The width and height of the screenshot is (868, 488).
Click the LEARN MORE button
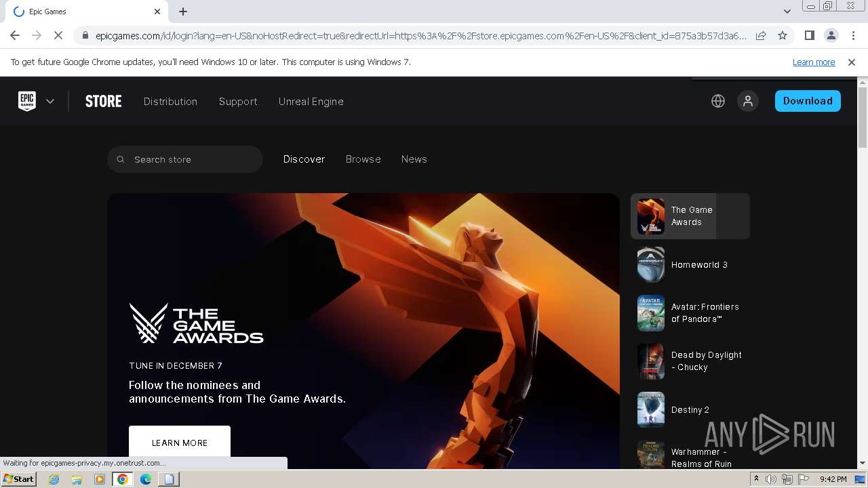point(180,443)
